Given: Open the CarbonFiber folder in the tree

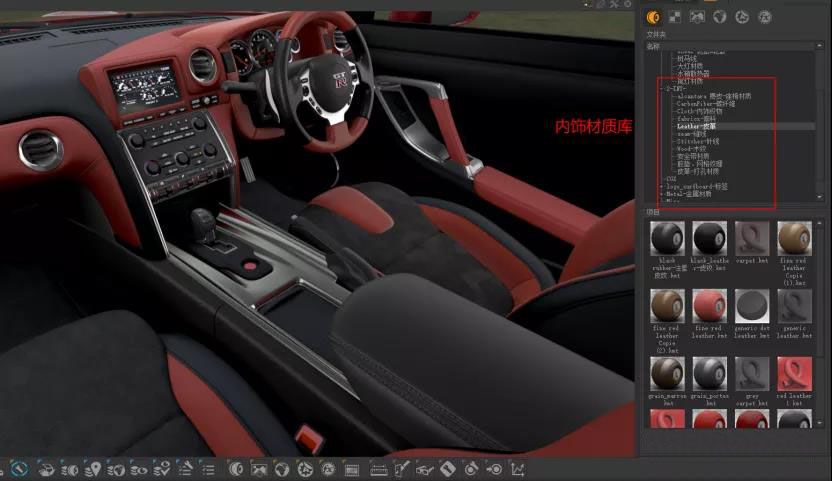Looking at the screenshot, I should (x=706, y=103).
